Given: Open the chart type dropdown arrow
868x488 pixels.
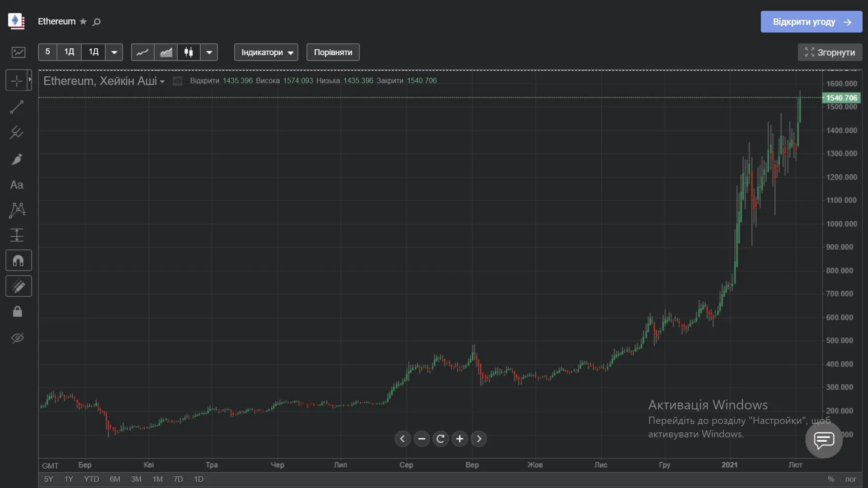Looking at the screenshot, I should pos(209,52).
